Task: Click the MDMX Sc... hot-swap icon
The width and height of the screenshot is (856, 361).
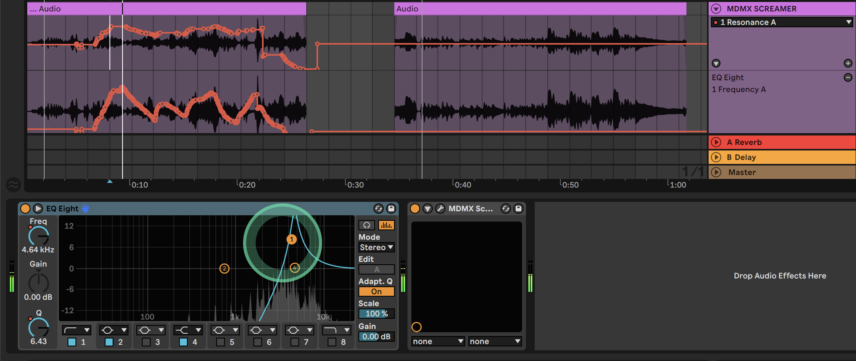Action: point(506,209)
